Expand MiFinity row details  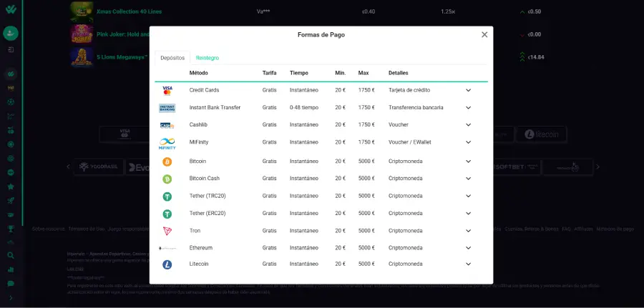click(468, 142)
